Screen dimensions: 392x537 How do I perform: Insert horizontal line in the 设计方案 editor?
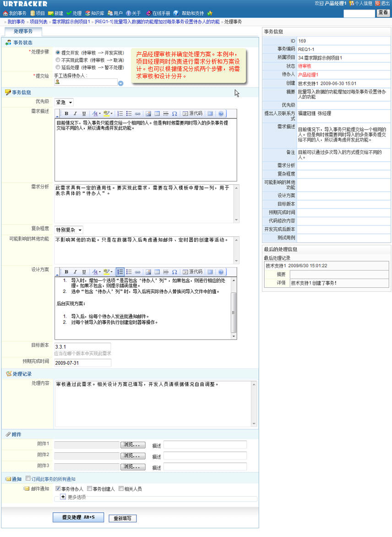click(x=166, y=272)
